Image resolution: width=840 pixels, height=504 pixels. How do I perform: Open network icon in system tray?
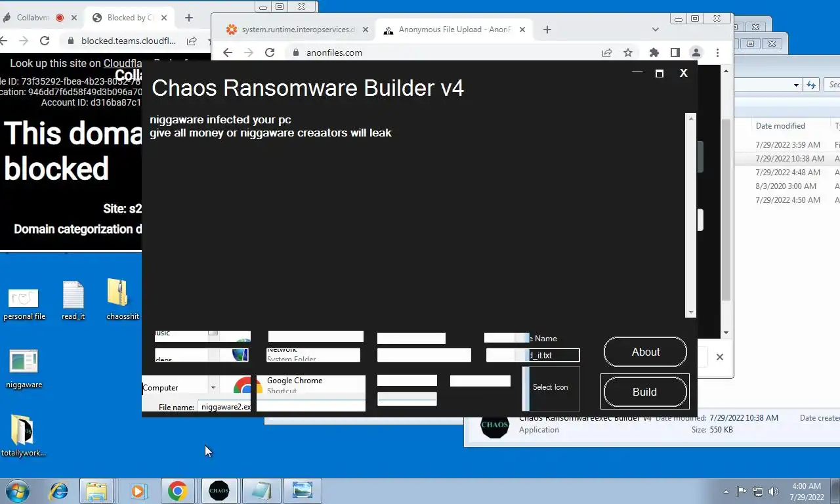(758, 492)
